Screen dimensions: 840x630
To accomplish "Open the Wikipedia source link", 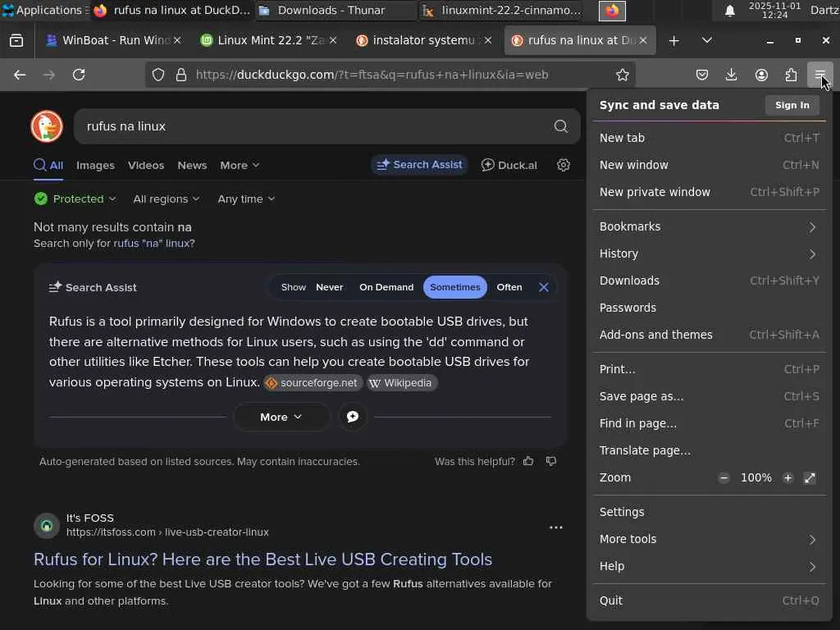I will point(402,382).
